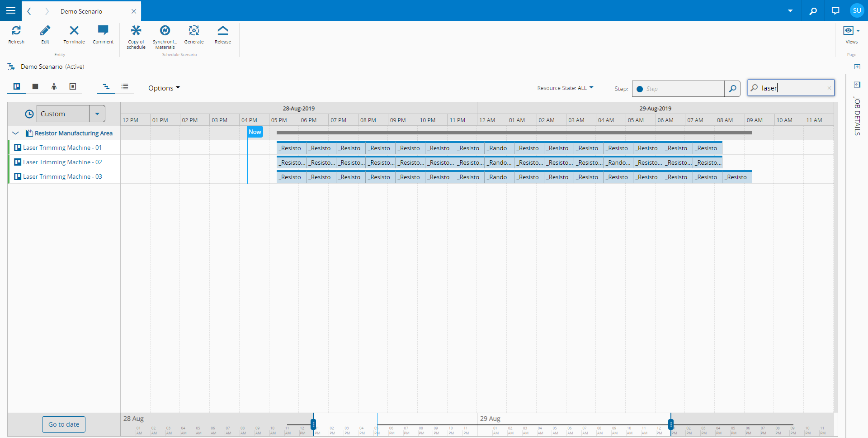Screen dimensions: 868x438
Task: Switch to the list view toggle
Action: tap(125, 86)
